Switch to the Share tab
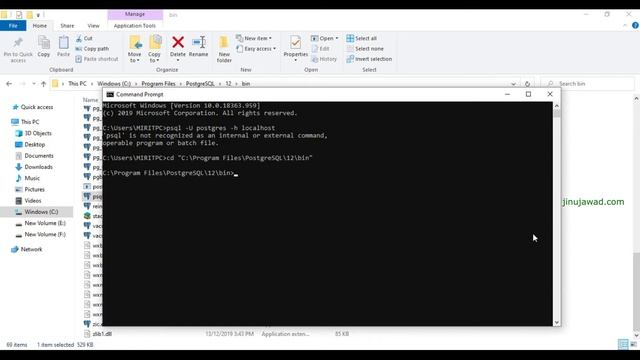 click(67, 26)
